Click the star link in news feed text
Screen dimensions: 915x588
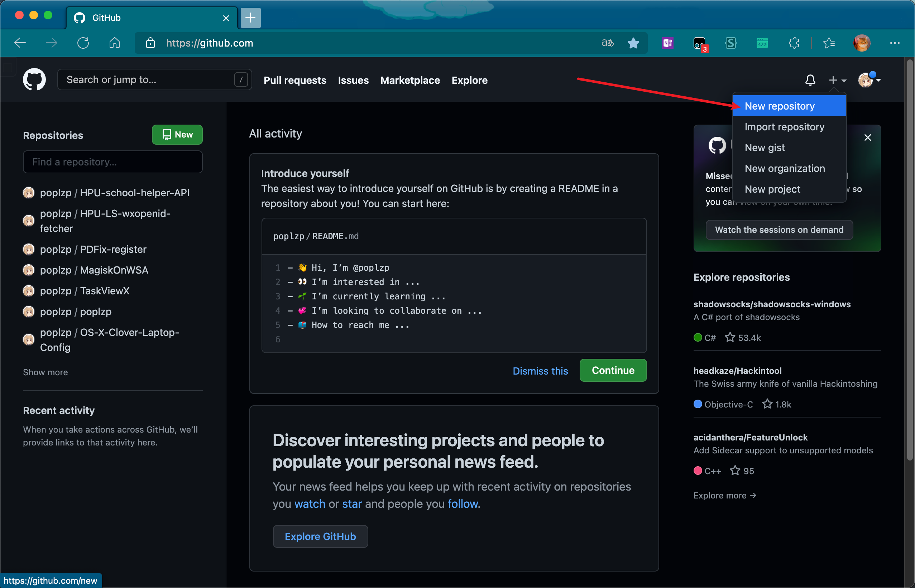352,504
